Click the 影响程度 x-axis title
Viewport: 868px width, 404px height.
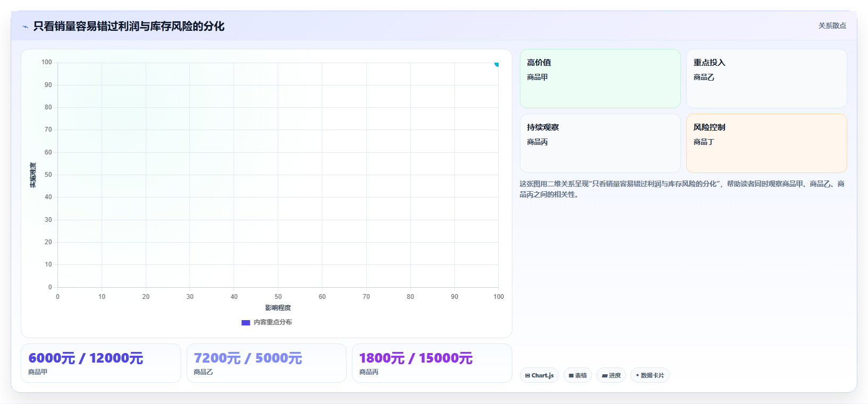click(x=278, y=308)
